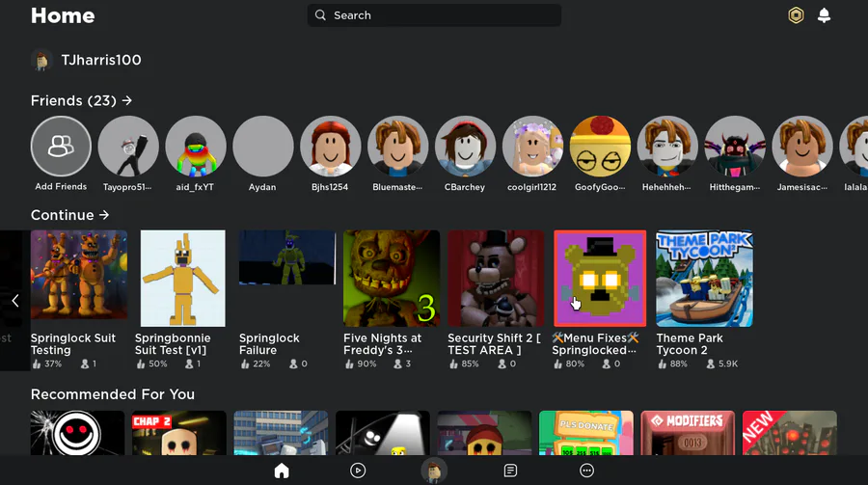This screenshot has width=868, height=485.
Task: Click the Springlock Suit Testing title
Action: coord(73,344)
